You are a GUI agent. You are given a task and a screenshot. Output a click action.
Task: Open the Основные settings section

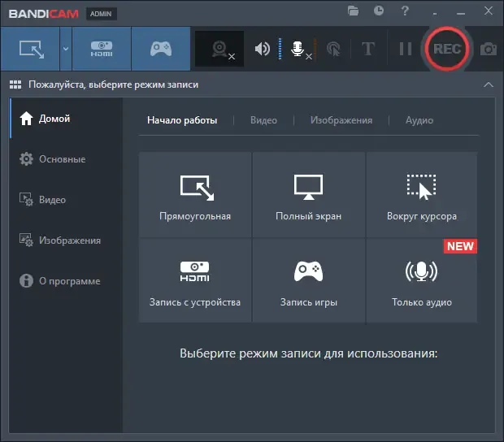click(66, 159)
